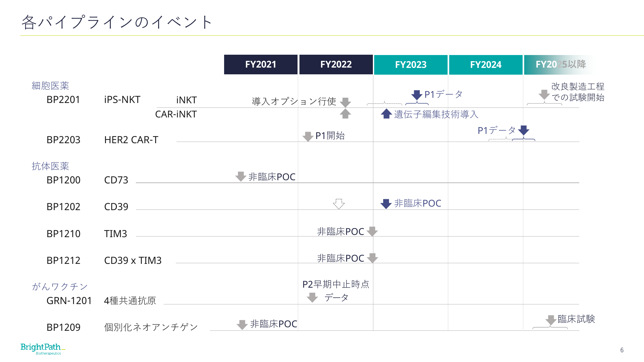The height and width of the screenshot is (362, 644).
Task: Click the gray arrow on TIM3 非臨床POC
Action: coord(372,231)
